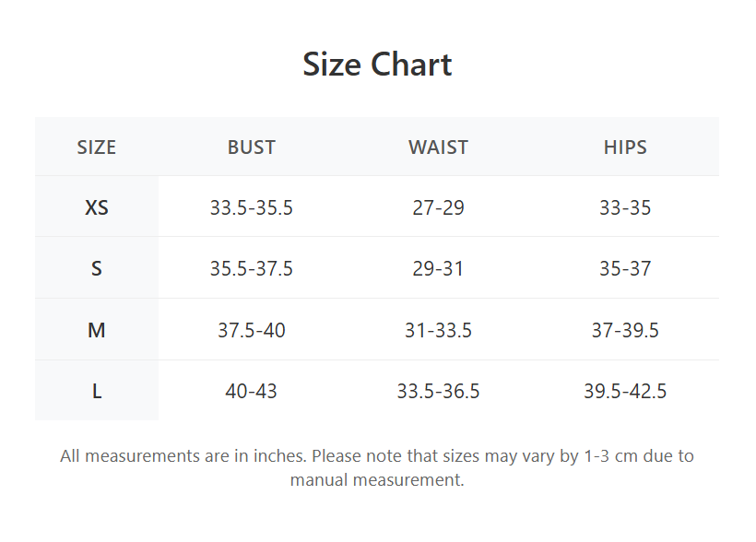Viewport: 756px width, 542px height.
Task: Select the HIPS column header
Action: pyautogui.click(x=625, y=147)
